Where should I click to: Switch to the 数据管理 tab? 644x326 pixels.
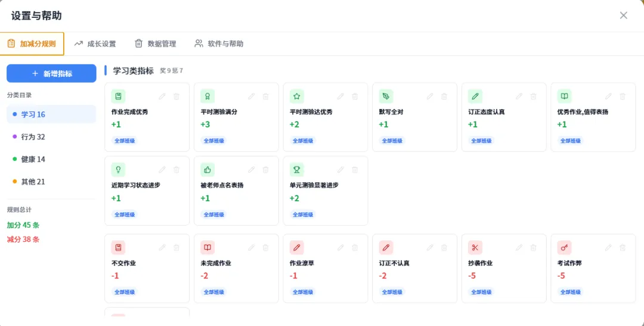[x=156, y=44]
